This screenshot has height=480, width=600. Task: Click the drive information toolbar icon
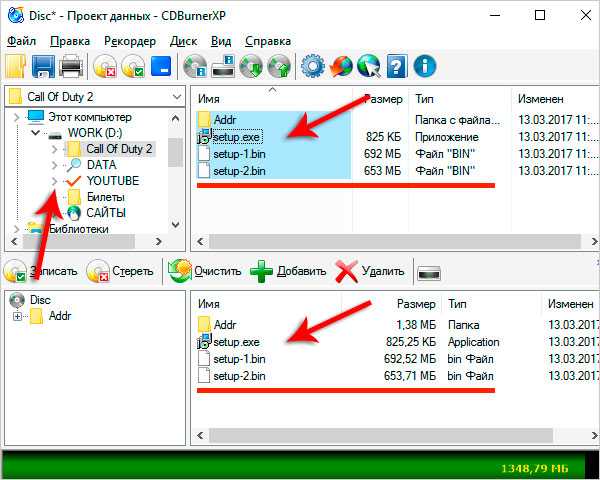tap(223, 66)
